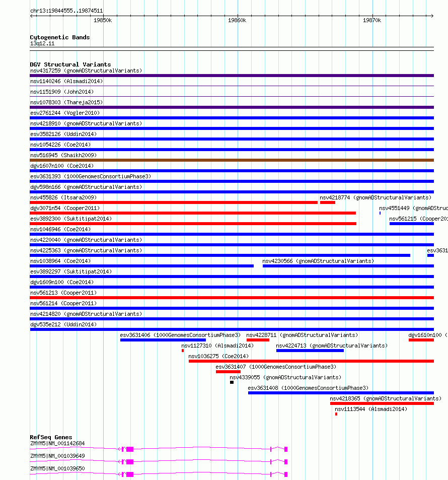
Task: Click the chr13:19844555..19874511 coordinates label
Action: (66, 11)
